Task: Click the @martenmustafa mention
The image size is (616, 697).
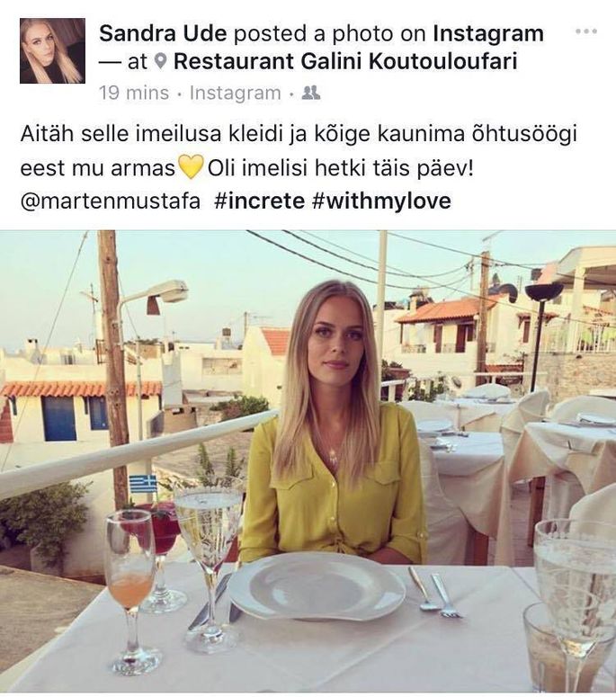Action: tap(111, 201)
